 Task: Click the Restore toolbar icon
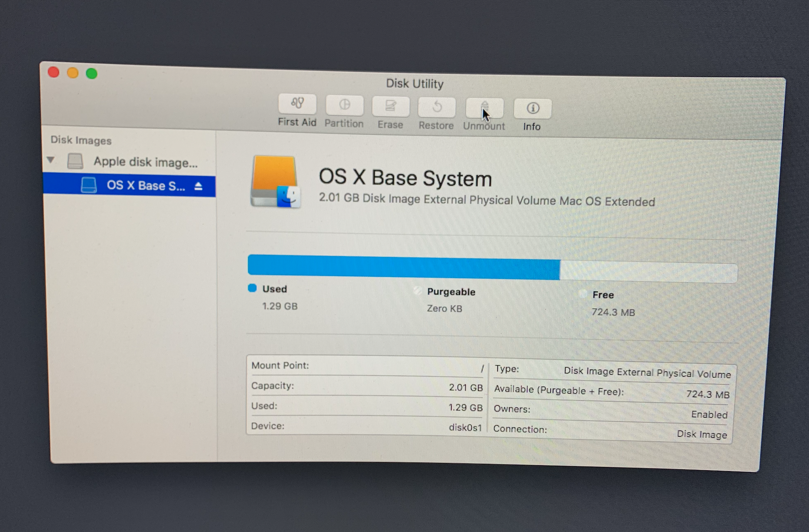437,107
